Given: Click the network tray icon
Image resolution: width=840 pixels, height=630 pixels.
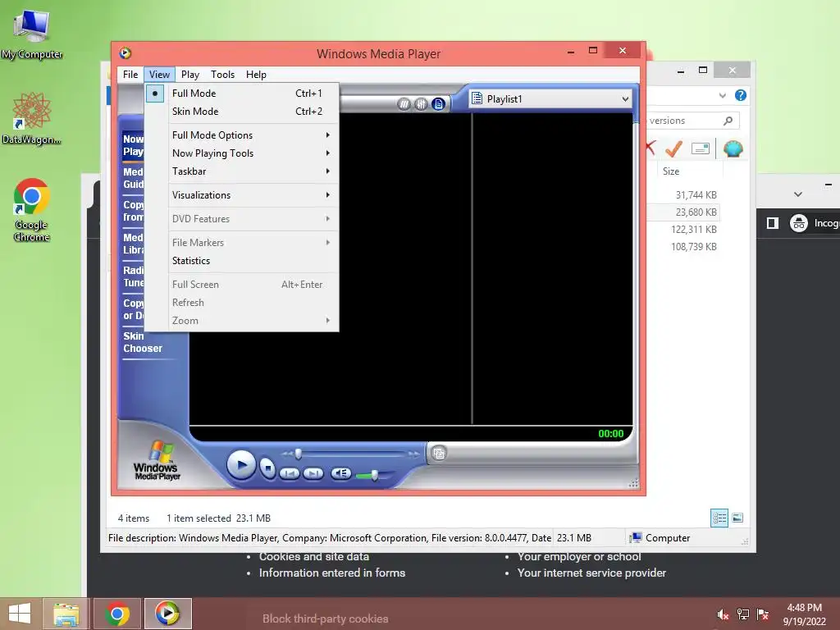Looking at the screenshot, I should click(x=743, y=614).
